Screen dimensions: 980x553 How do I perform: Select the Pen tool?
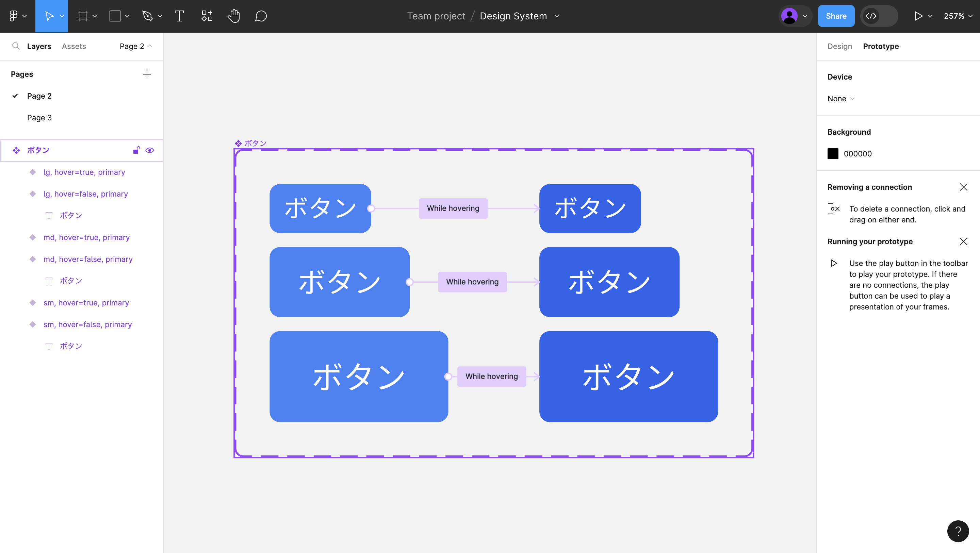(x=148, y=16)
